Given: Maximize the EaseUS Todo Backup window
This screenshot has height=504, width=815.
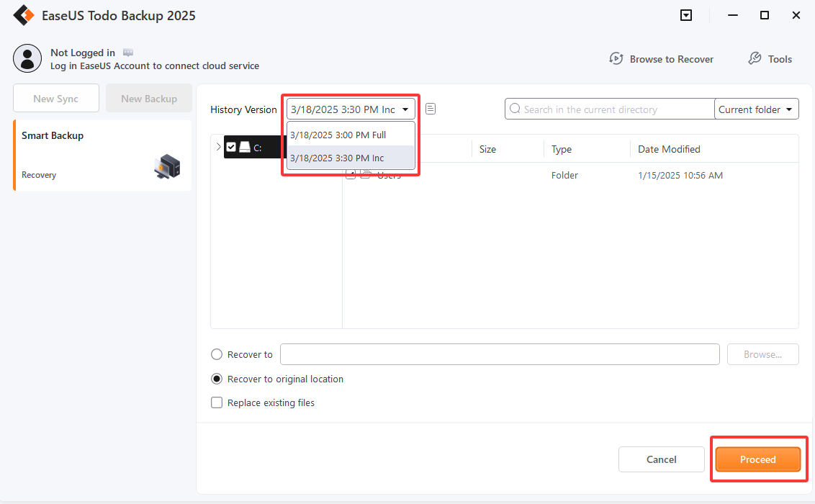Looking at the screenshot, I should click(765, 15).
